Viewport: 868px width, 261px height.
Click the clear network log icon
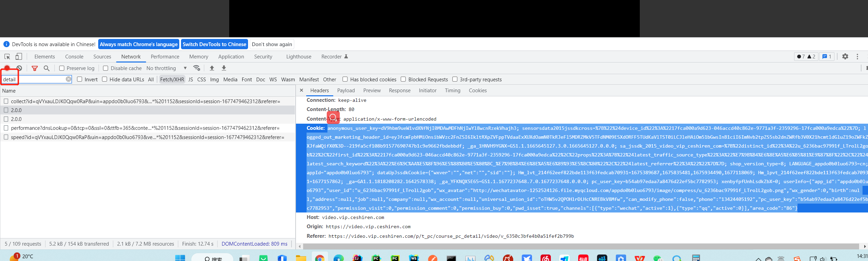point(20,68)
